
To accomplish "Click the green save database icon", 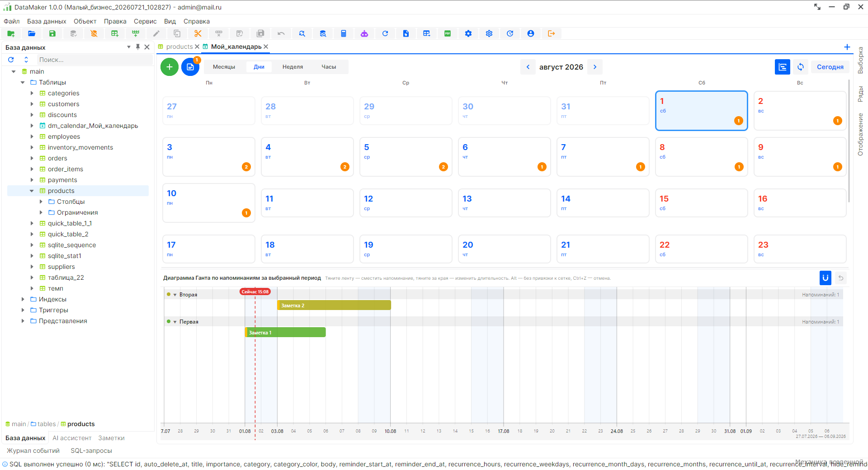I will pyautogui.click(x=52, y=33).
